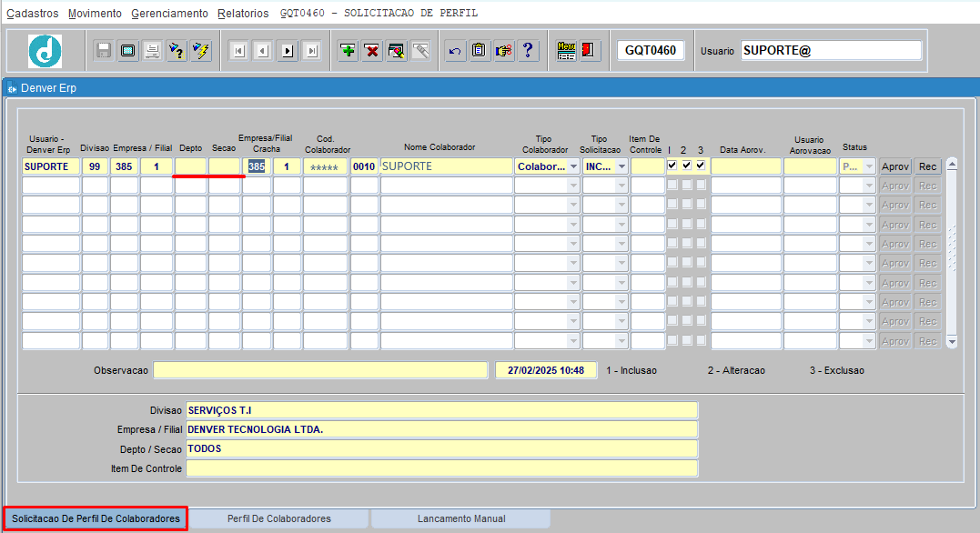The height and width of the screenshot is (533, 980).
Task: Click the grid scrollbar down arrow
Action: click(x=952, y=342)
